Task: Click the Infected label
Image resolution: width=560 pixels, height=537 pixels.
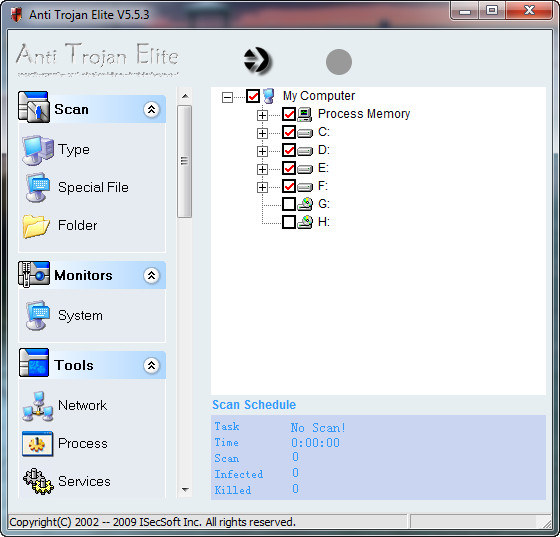Action: pyautogui.click(x=239, y=474)
